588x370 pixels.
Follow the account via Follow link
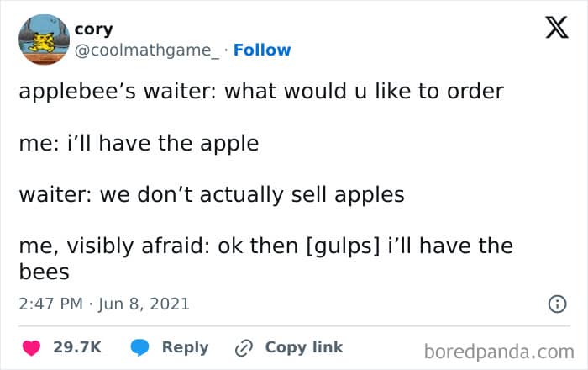click(262, 50)
